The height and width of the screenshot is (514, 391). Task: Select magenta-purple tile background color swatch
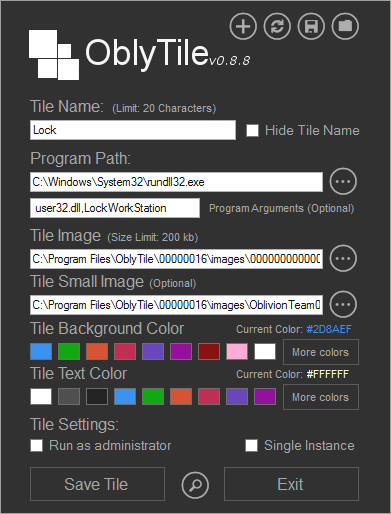(x=181, y=352)
